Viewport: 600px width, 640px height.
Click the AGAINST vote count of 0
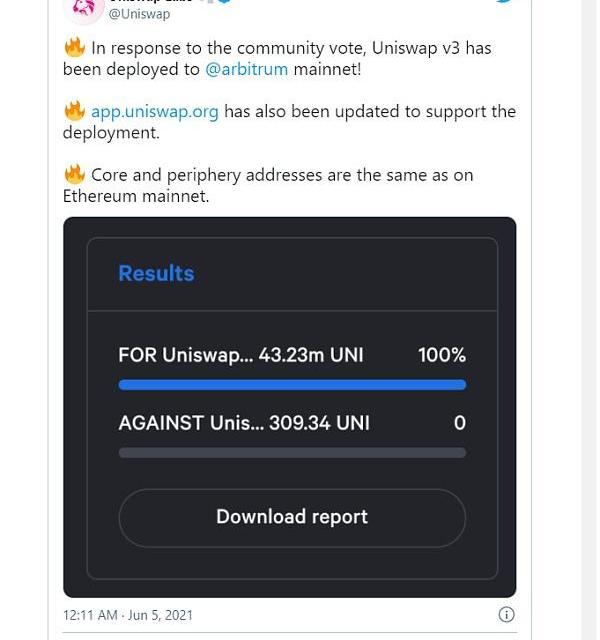459,423
